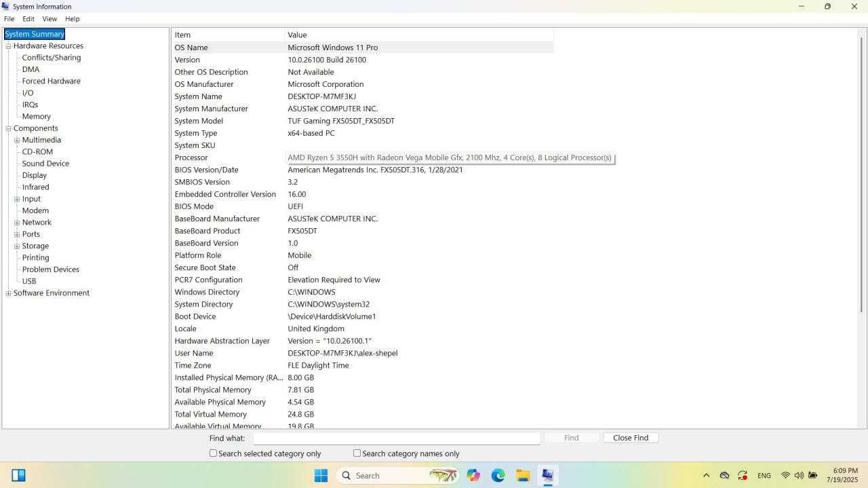
Task: Select Conflicts/Sharing in the tree
Action: coord(52,58)
